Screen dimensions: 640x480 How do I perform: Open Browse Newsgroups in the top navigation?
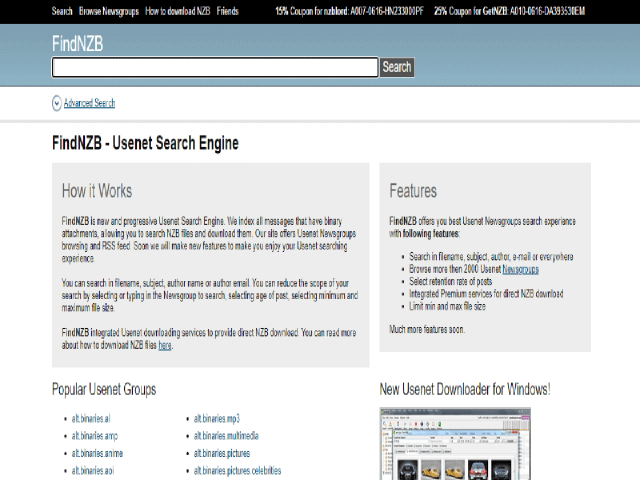[x=109, y=11]
